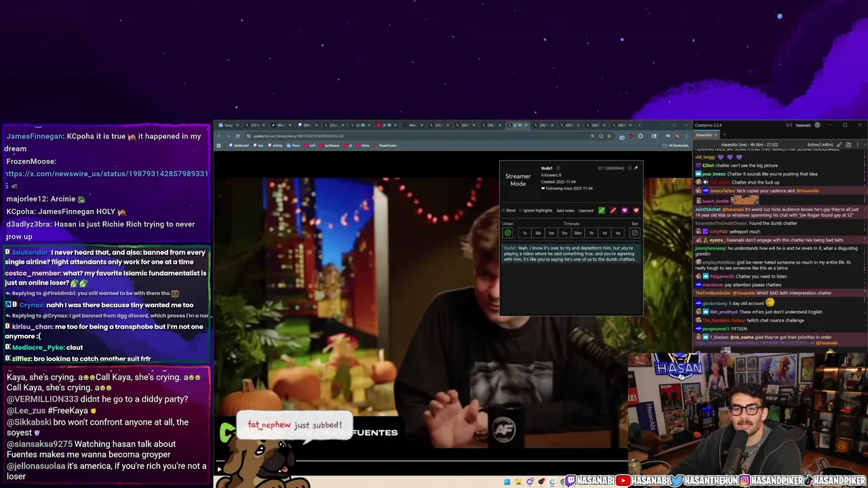Click 'ID: 1388698442' text in usercard
This screenshot has height=488, width=868.
[611, 168]
